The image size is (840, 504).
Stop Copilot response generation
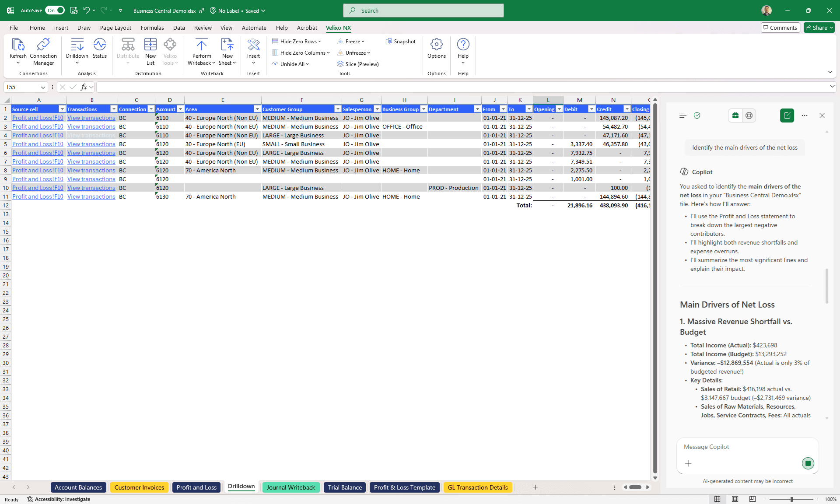(808, 463)
